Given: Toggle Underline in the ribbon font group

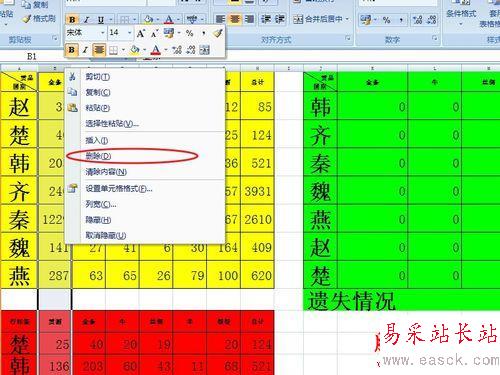Looking at the screenshot, I should pos(101,20).
